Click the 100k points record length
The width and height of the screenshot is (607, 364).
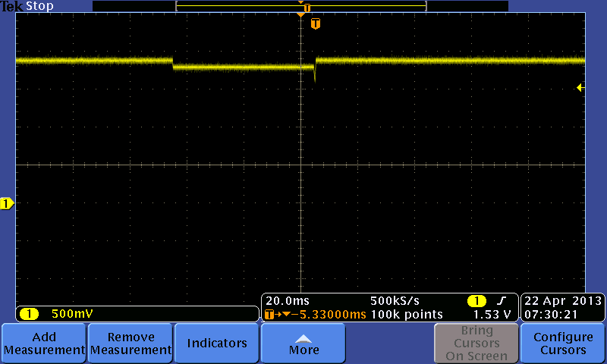click(x=407, y=315)
